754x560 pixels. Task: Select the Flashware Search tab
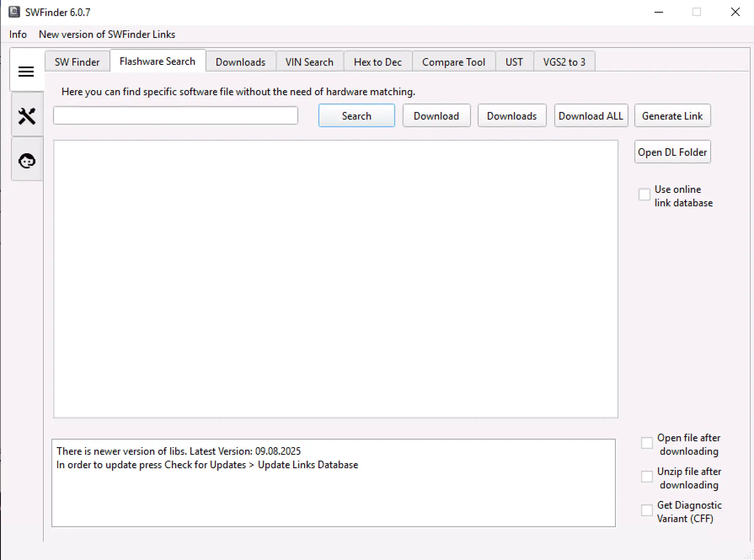(x=158, y=61)
